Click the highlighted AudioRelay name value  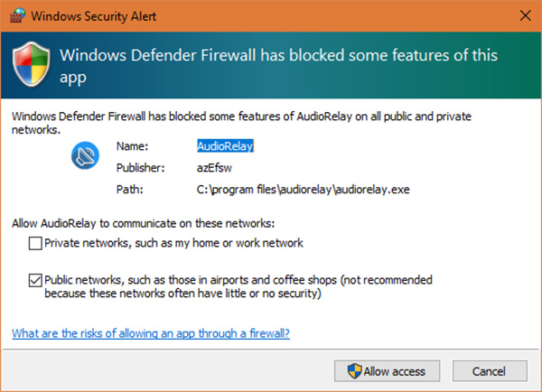point(225,145)
